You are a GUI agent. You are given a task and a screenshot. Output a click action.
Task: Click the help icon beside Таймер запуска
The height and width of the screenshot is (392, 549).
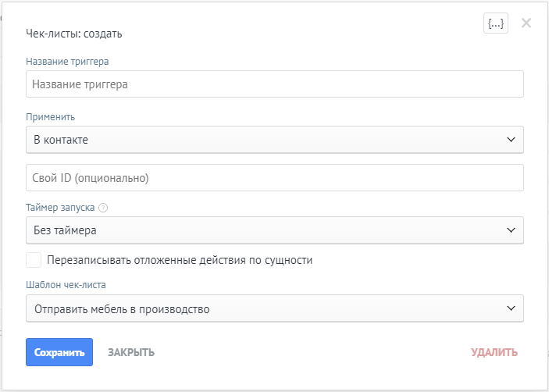(x=103, y=208)
